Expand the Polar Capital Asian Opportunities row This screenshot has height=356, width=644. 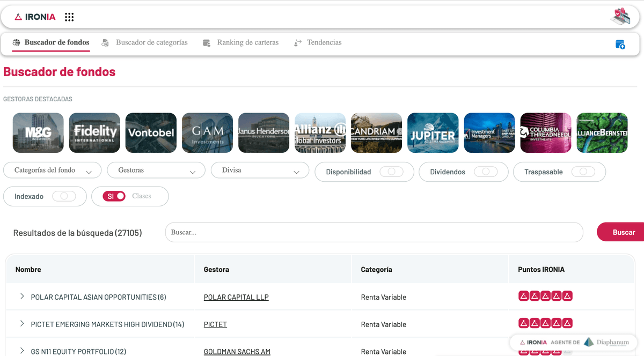(x=22, y=296)
